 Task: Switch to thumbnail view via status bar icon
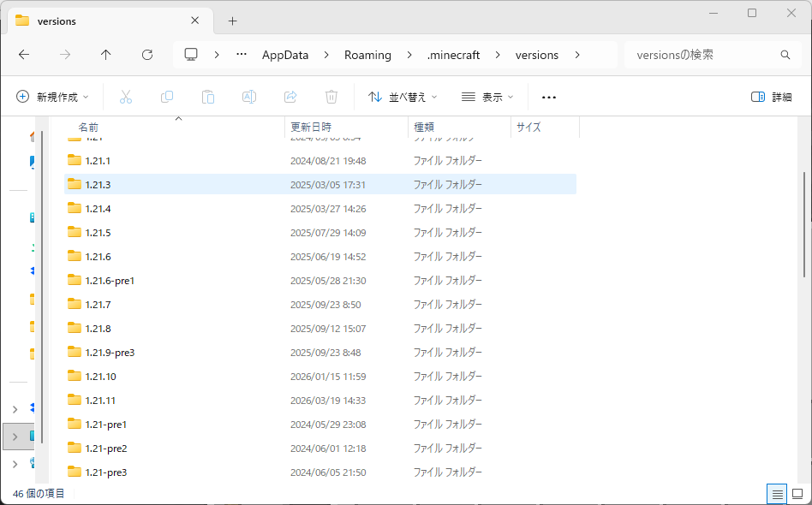point(796,493)
